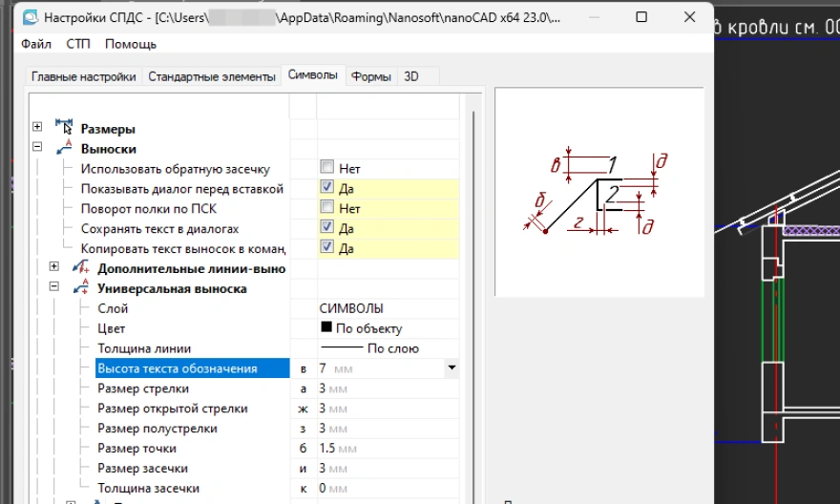This screenshot has height=504, width=840.
Task: Expand the Размеры tree node
Action: (37, 128)
